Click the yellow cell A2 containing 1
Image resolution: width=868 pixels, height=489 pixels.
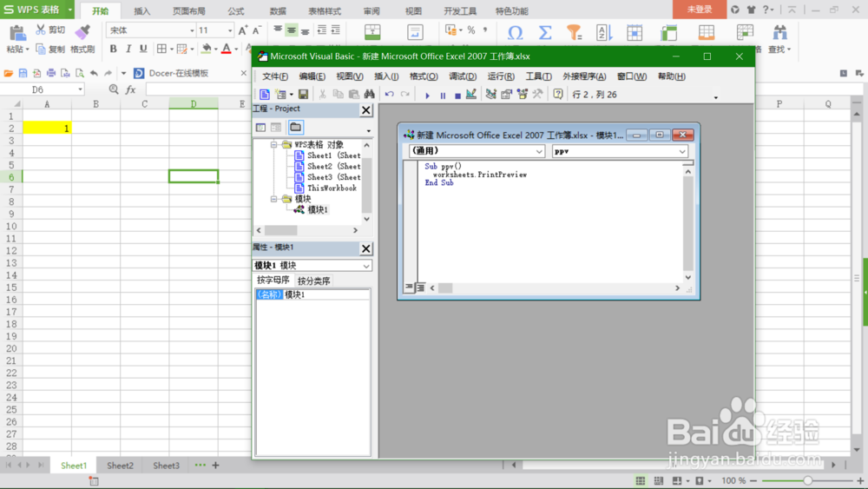47,129
